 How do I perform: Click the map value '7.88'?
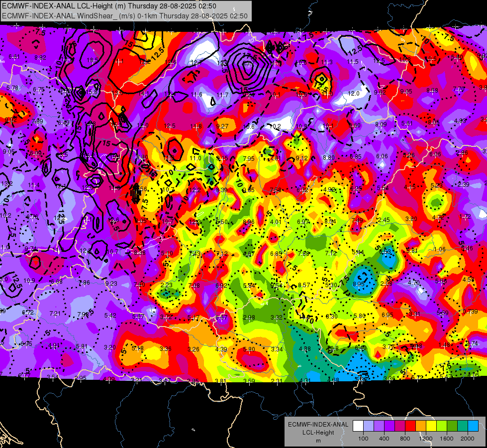[303, 253]
